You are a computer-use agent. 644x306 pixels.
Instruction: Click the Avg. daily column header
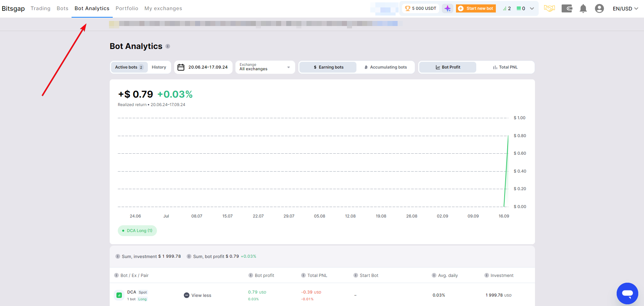click(x=448, y=276)
